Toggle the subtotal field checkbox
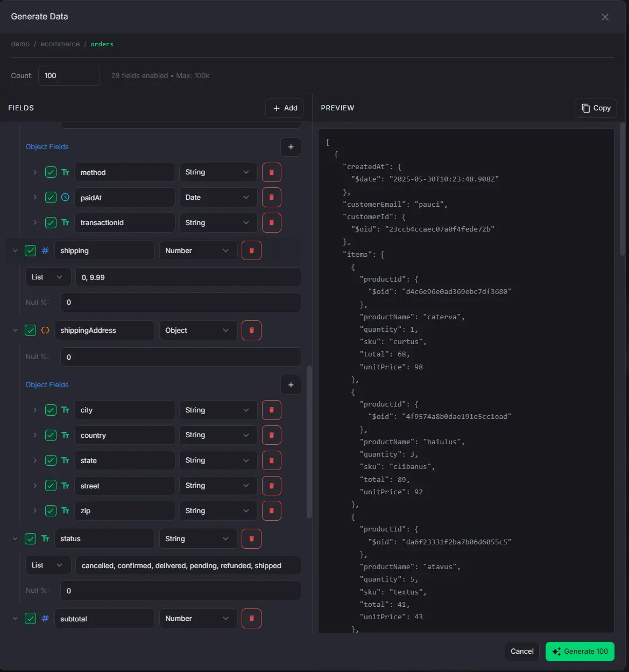Image resolution: width=629 pixels, height=672 pixels. click(x=31, y=619)
